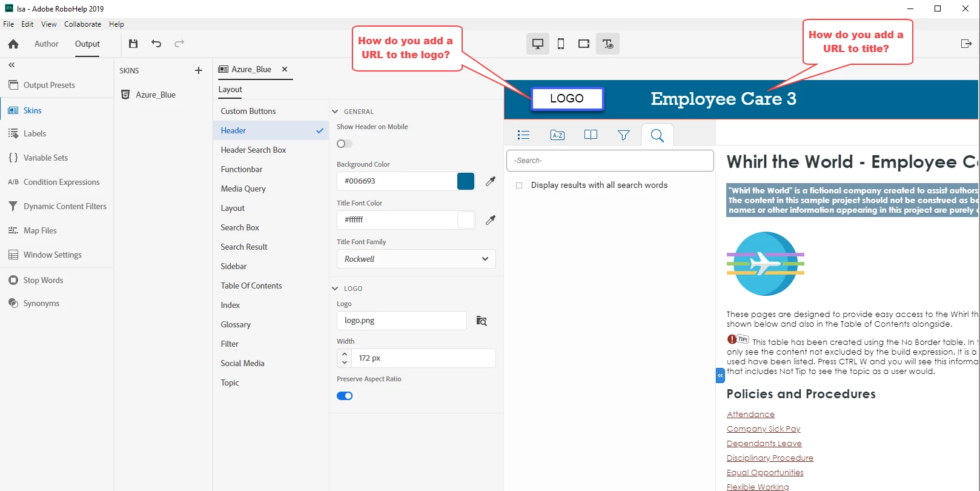This screenshot has width=980, height=491.
Task: Click the Background Color hex field
Action: [x=397, y=181]
